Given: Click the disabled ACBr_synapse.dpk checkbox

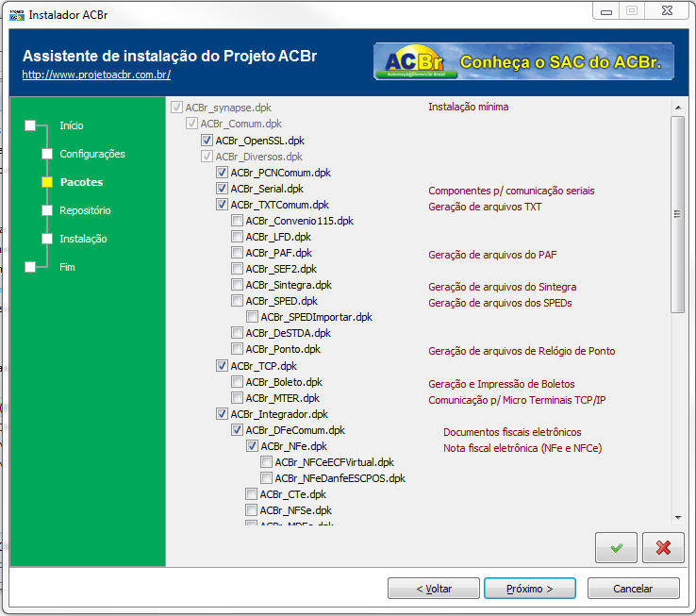Looking at the screenshot, I should pos(176,107).
